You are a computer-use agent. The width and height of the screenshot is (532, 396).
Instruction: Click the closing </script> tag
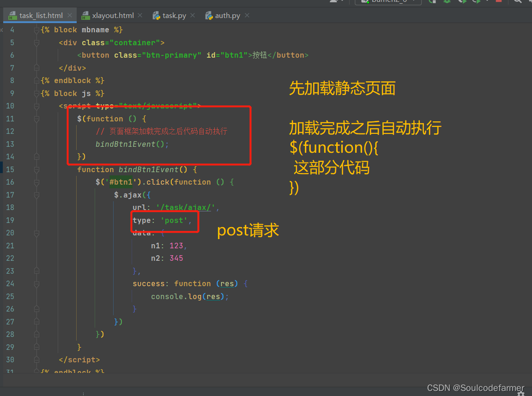(x=79, y=360)
